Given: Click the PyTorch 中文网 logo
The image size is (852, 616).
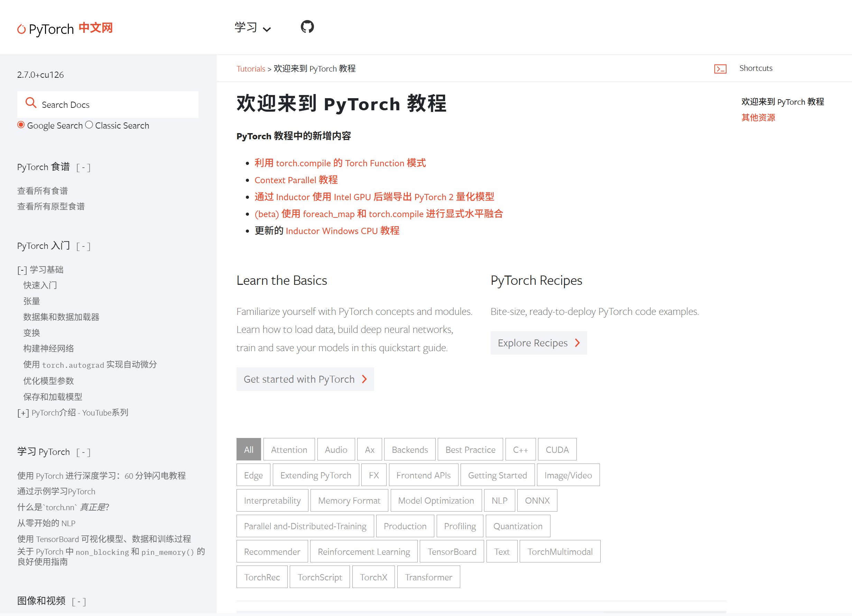Looking at the screenshot, I should tap(65, 29).
